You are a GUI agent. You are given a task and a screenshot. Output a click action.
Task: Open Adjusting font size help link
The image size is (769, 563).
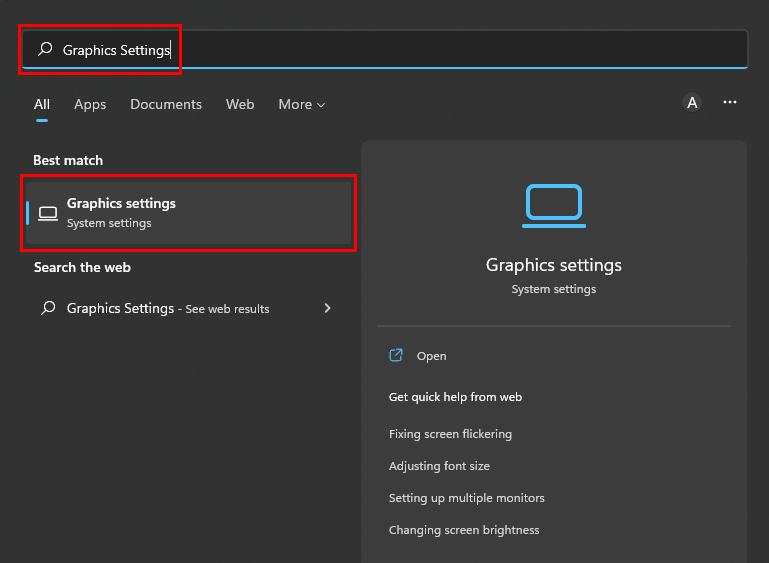[x=439, y=466]
